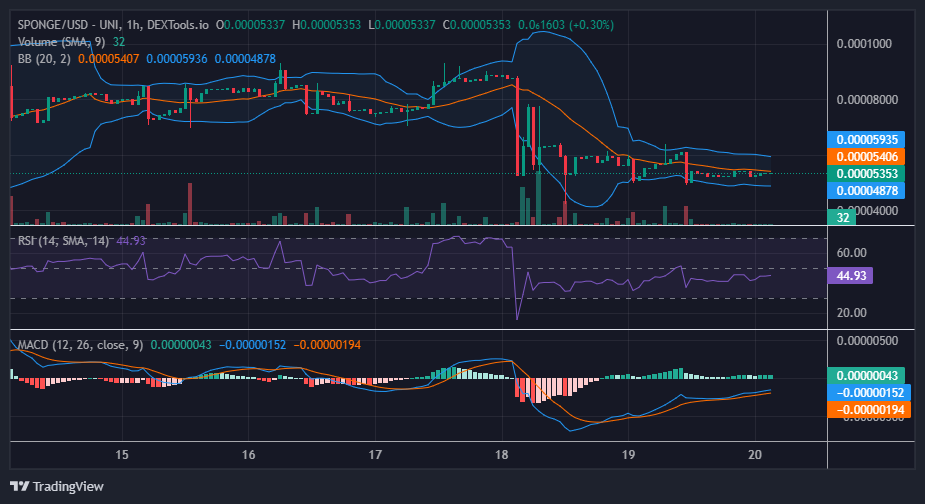
Task: Open the TradingView logo link
Action: pyautogui.click(x=57, y=486)
